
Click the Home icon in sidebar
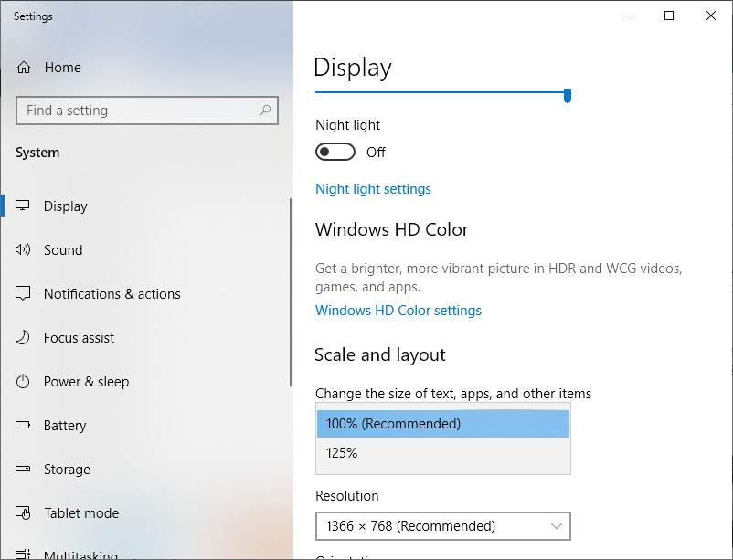point(24,68)
